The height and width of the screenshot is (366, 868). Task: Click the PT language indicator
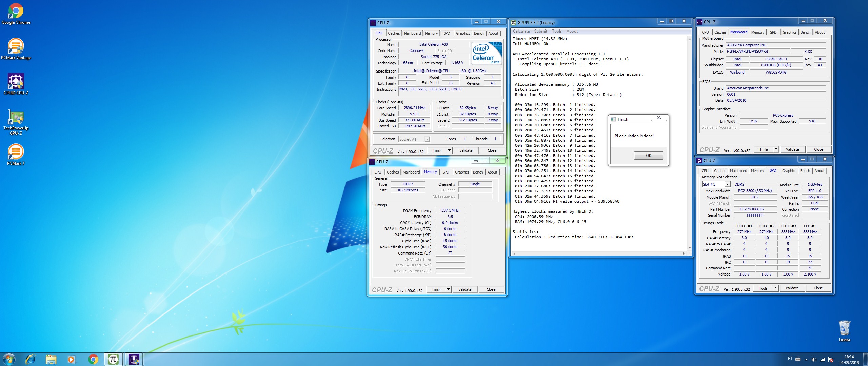point(790,359)
